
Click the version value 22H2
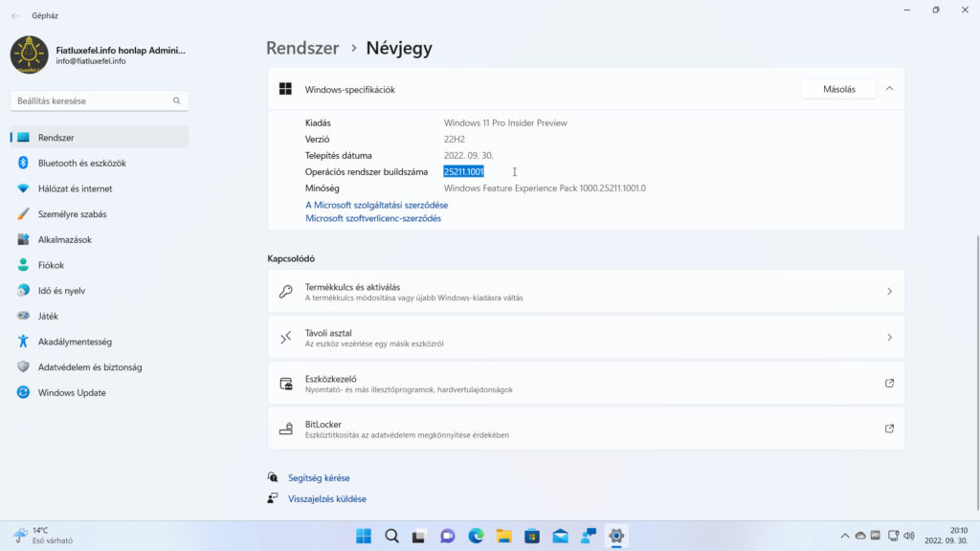point(455,140)
